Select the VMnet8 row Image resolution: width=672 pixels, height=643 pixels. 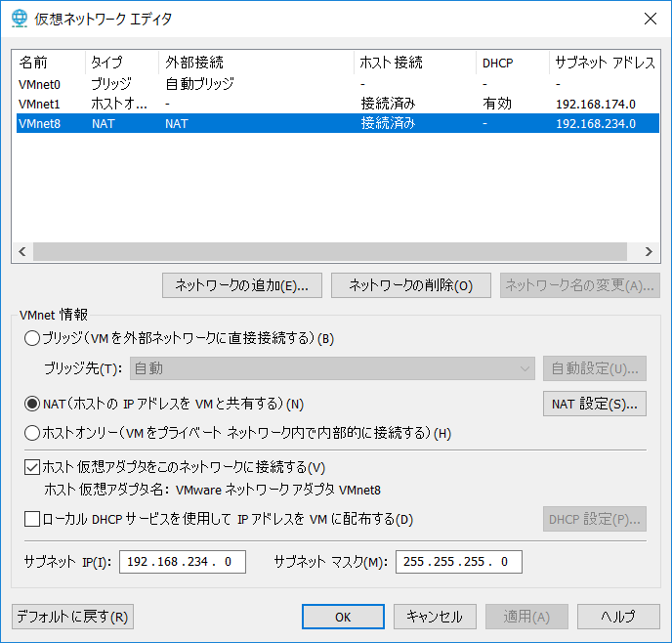338,123
